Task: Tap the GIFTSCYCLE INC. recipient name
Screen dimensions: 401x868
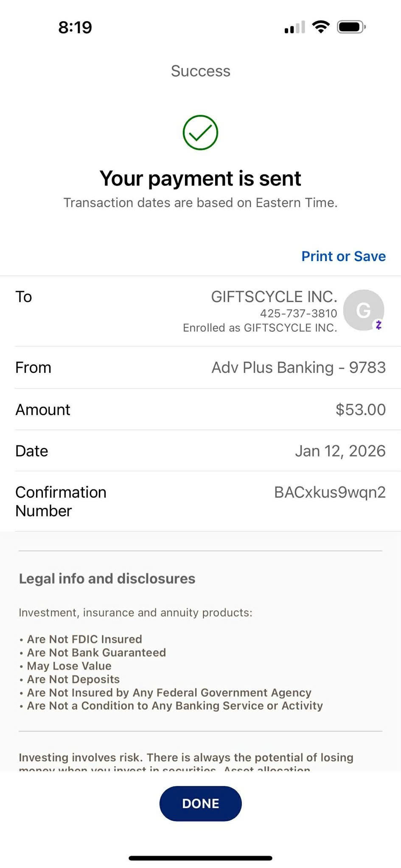Action: pyautogui.click(x=274, y=297)
